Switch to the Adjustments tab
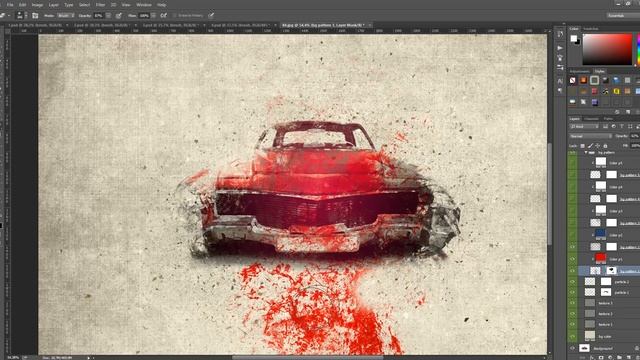The image size is (640, 360). pyautogui.click(x=580, y=71)
